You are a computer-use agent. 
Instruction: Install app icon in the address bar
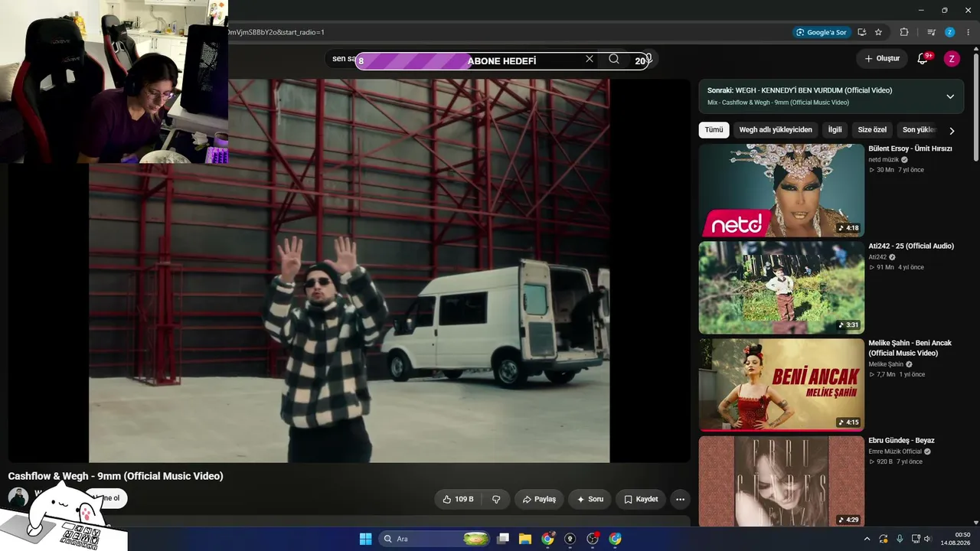click(861, 32)
